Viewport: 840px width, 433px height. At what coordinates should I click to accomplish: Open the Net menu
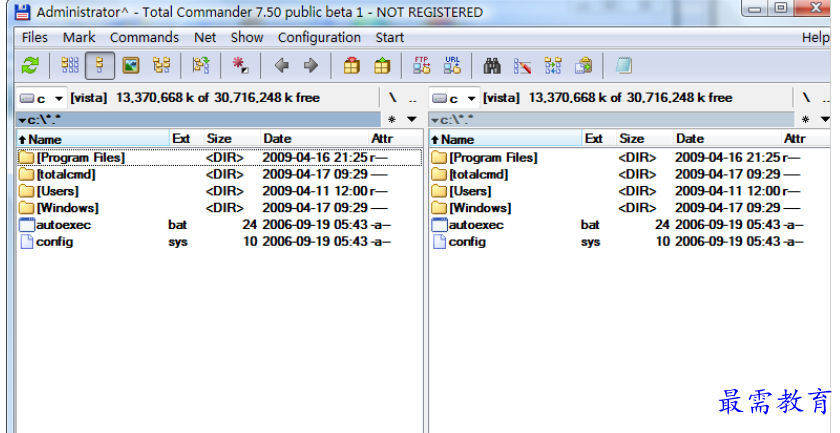[205, 38]
